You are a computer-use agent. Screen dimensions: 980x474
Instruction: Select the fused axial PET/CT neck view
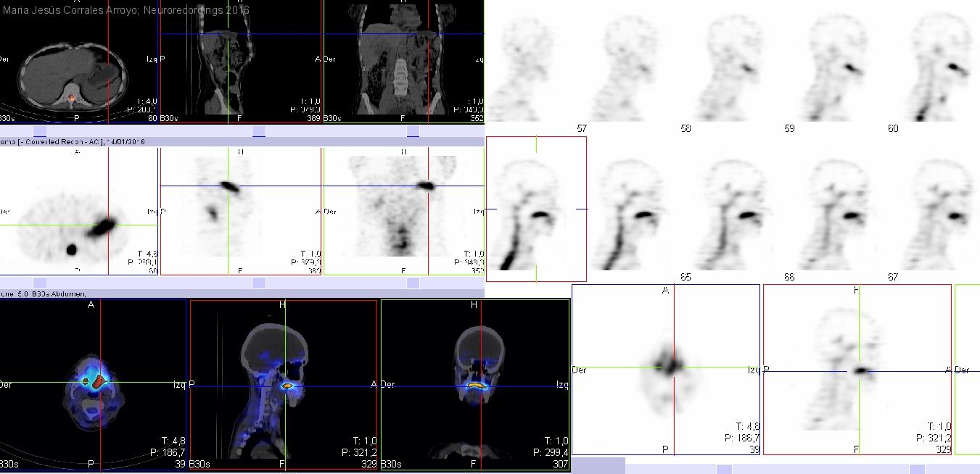point(93,384)
